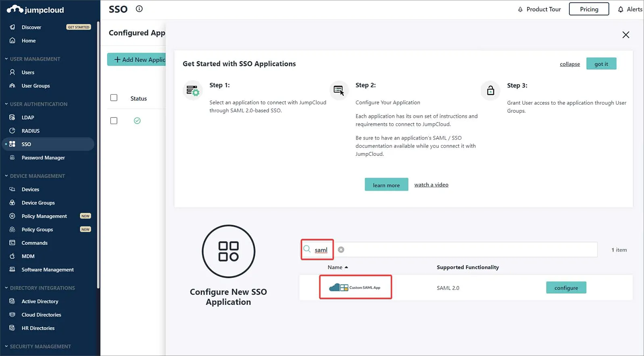
Task: Click configure for Custom SAML App
Action: point(566,288)
